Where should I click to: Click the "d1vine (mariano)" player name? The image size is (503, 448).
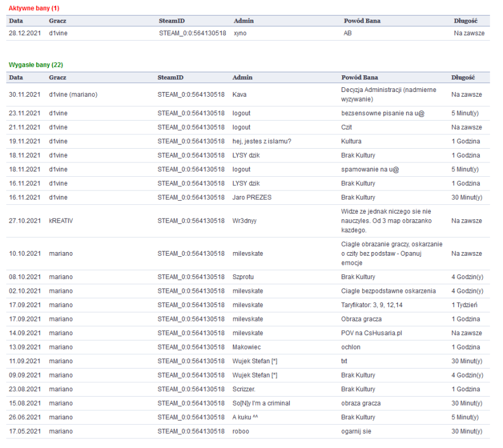click(x=73, y=94)
